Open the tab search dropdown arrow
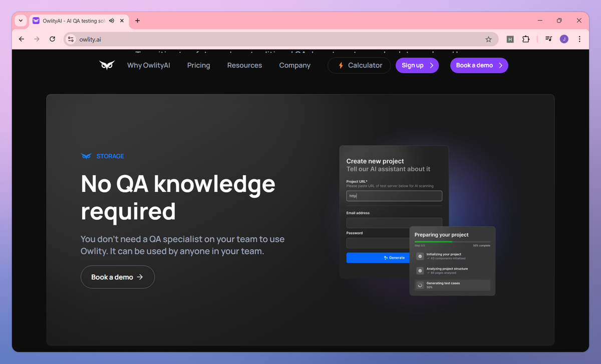The height and width of the screenshot is (364, 601). (21, 21)
